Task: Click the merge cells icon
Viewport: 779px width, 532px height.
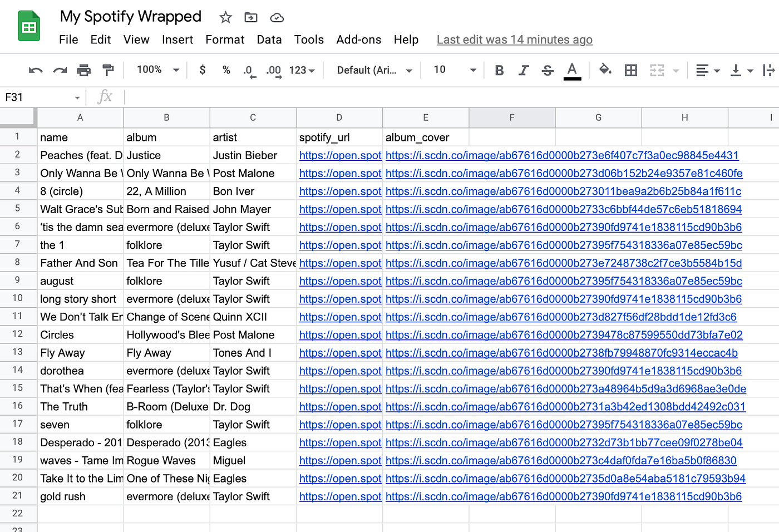Action: point(657,70)
